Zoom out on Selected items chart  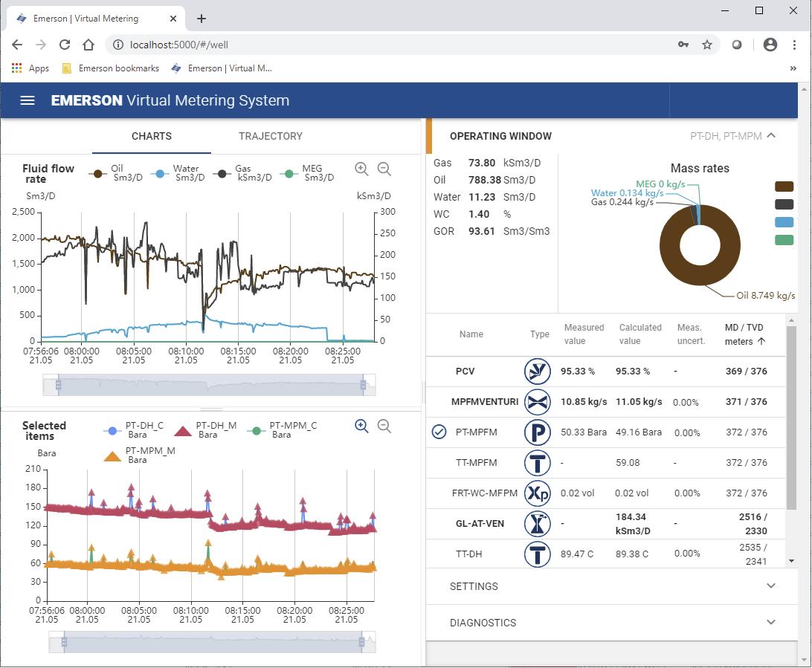[x=384, y=426]
